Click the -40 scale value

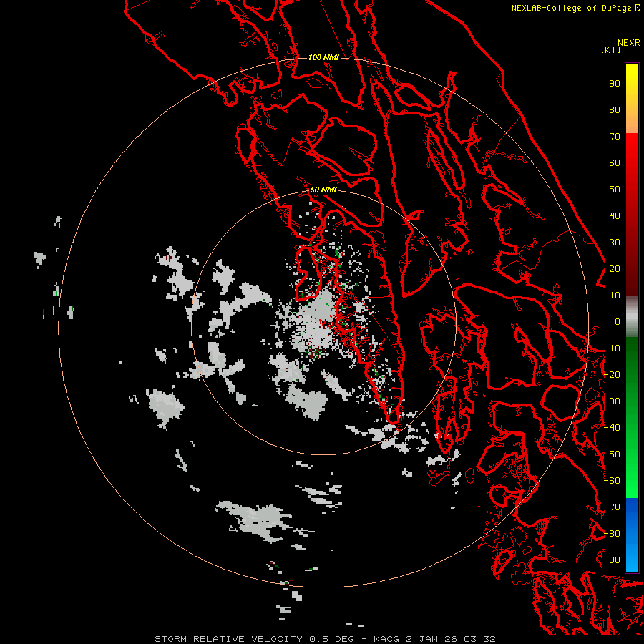click(612, 428)
